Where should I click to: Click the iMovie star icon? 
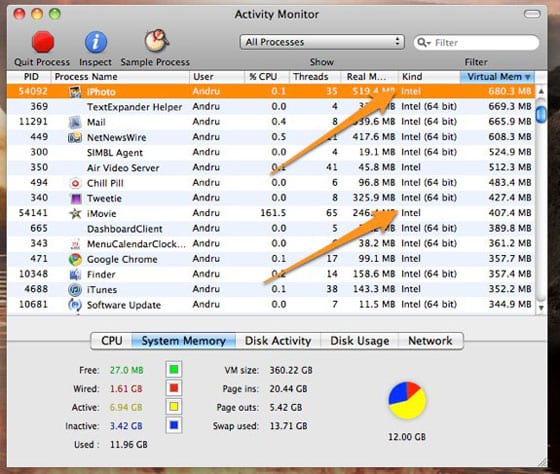[75, 214]
